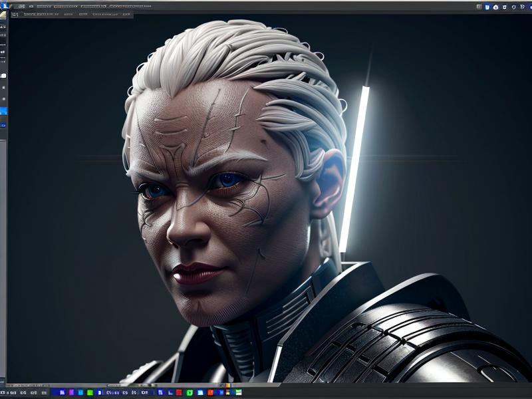Click the blue shield icon in the top-right toolbar

click(487, 7)
